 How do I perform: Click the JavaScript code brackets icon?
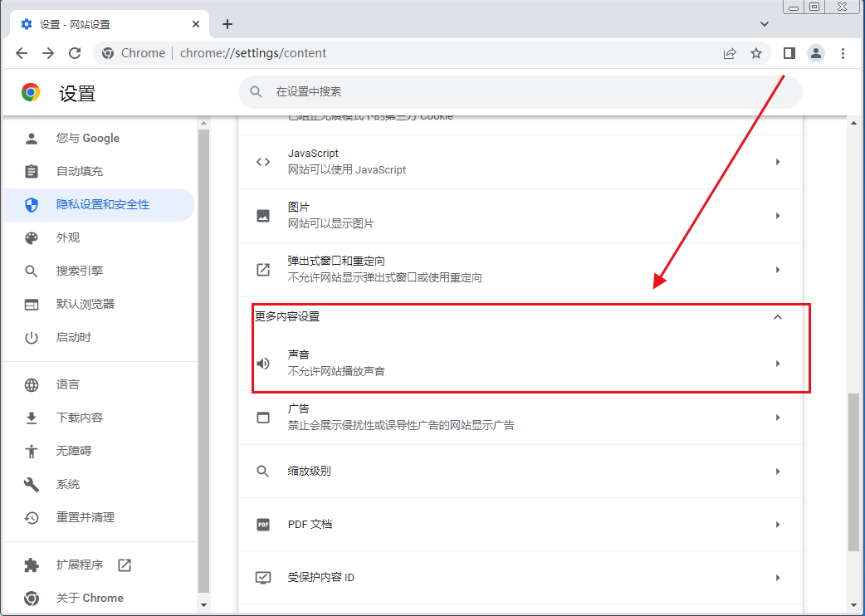point(263,162)
